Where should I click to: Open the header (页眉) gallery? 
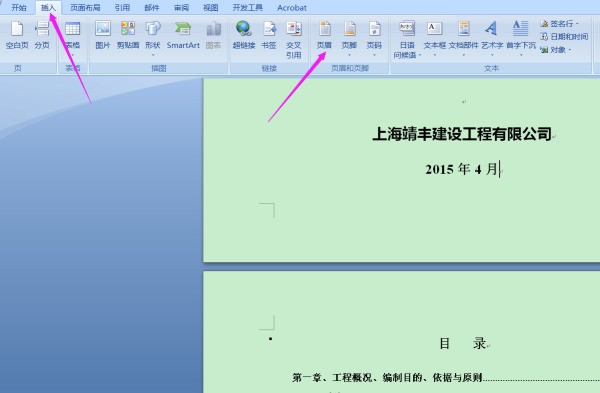click(x=324, y=38)
